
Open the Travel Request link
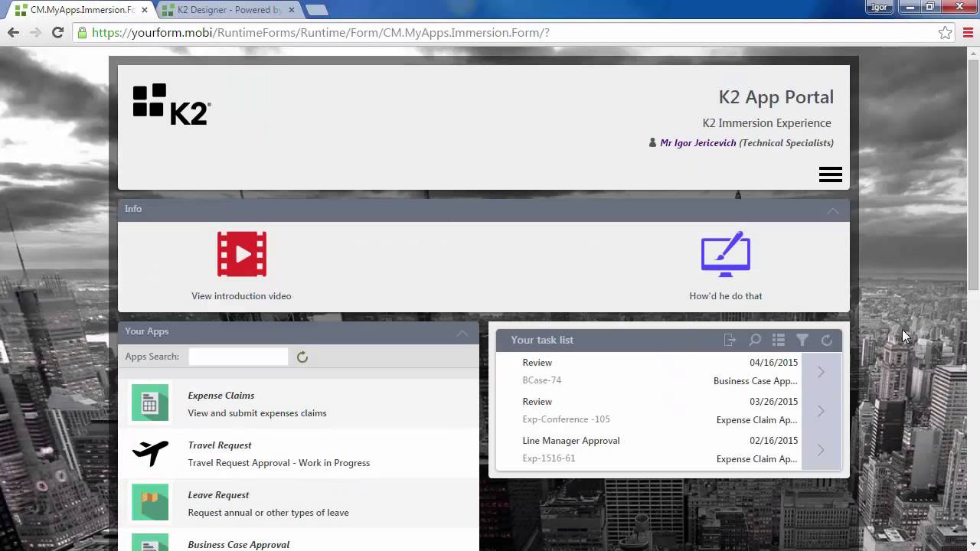pos(220,445)
